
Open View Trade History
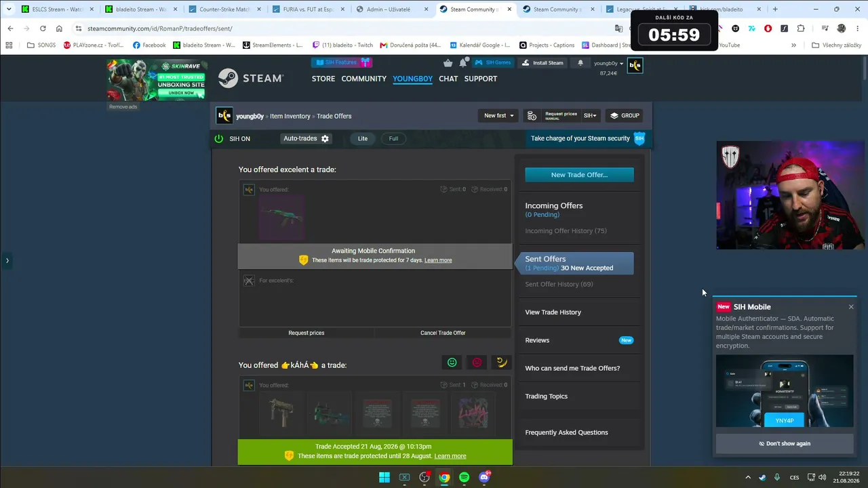553,312
